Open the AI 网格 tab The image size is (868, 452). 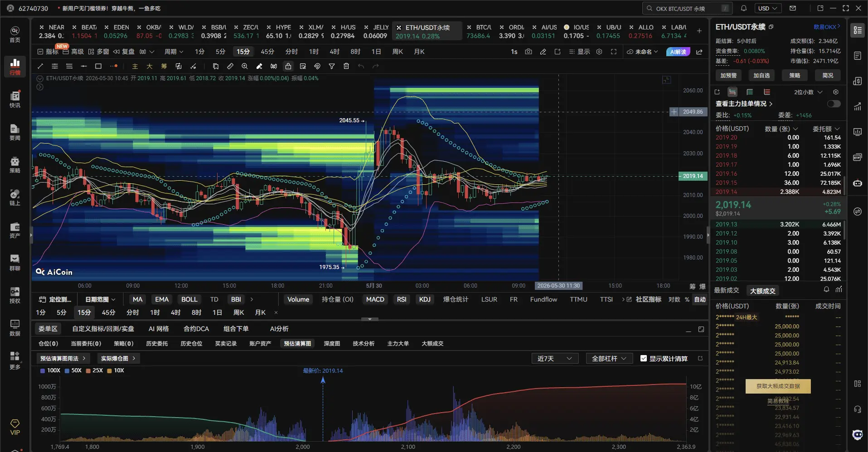click(x=159, y=329)
